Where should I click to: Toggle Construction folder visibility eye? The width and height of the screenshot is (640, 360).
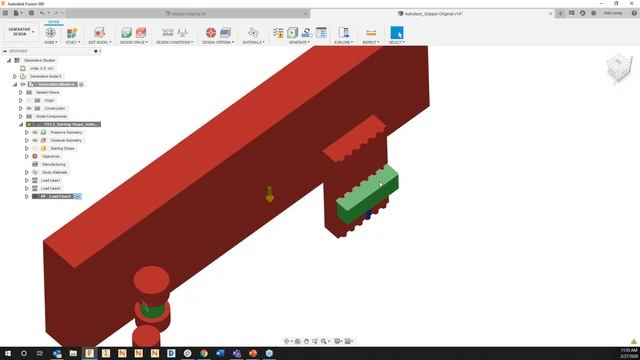pyautogui.click(x=29, y=108)
